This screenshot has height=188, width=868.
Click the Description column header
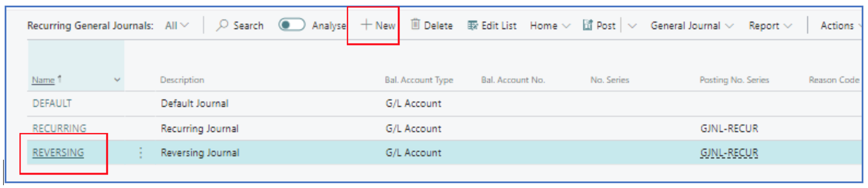[x=182, y=80]
